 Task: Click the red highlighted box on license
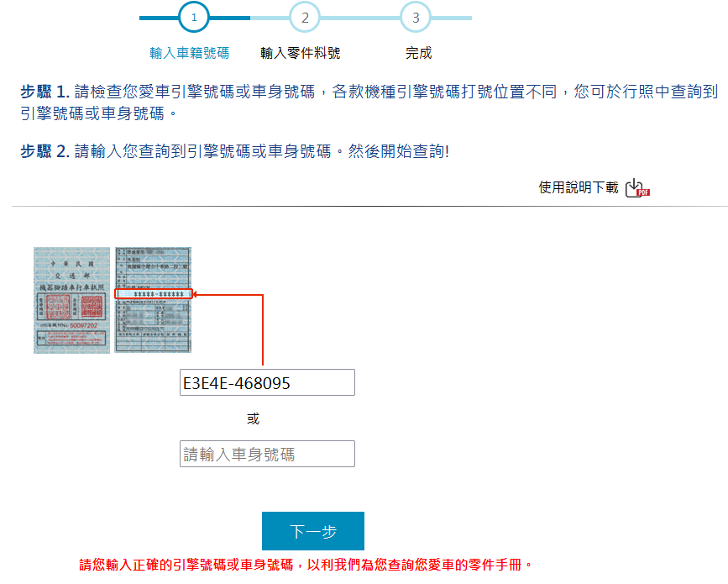pos(154,294)
